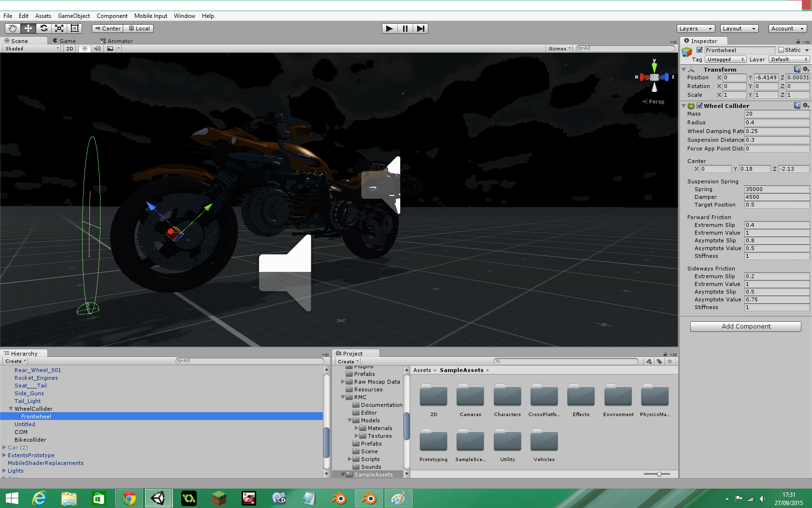Toggle the 2D view button
Viewport: 812px width, 508px height.
click(70, 48)
